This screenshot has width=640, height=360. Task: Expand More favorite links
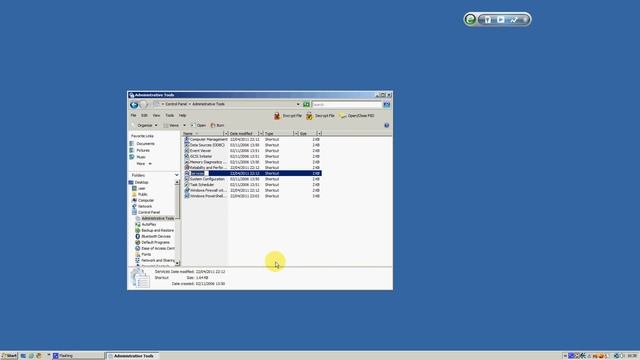pyautogui.click(x=144, y=164)
